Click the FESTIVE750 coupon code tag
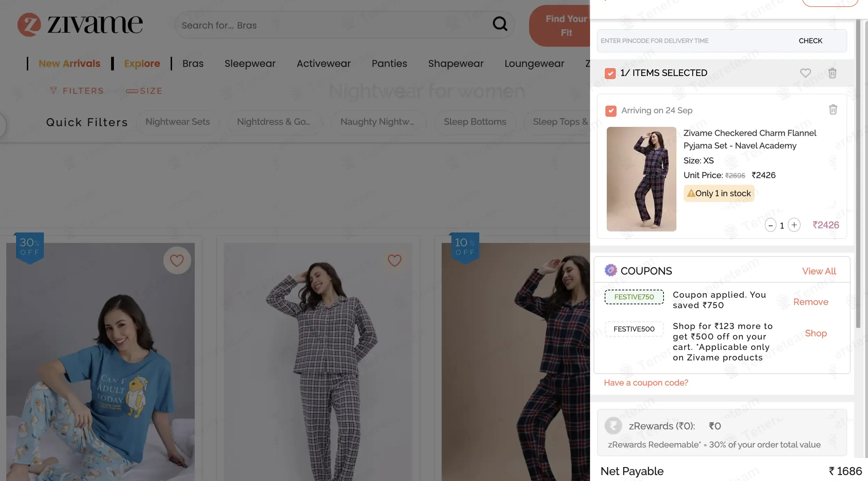The width and height of the screenshot is (868, 481). click(634, 297)
